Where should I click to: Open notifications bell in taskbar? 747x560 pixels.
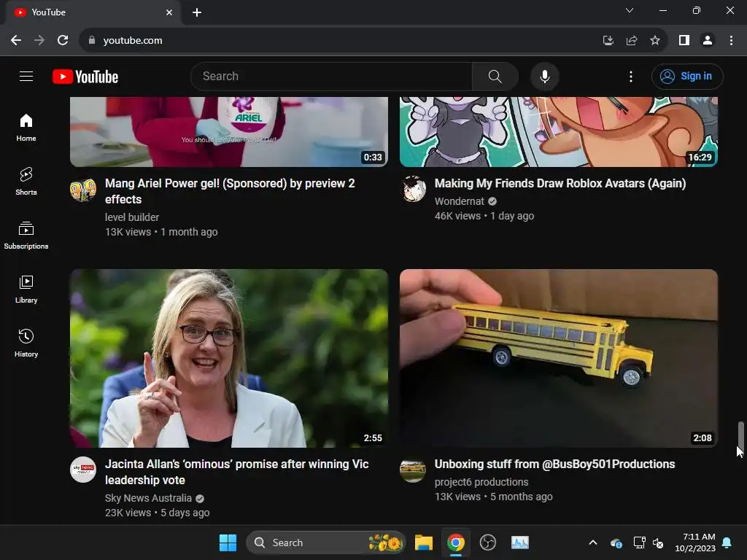(727, 542)
